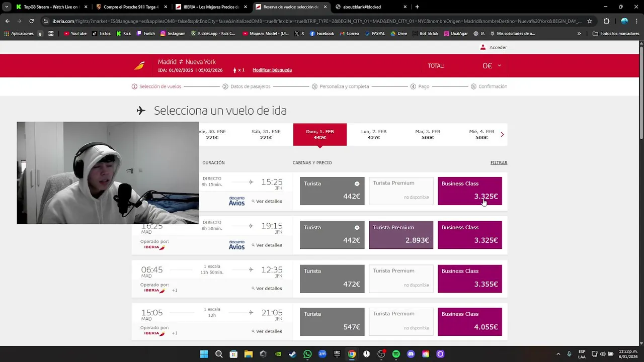Viewport: 644px width, 362px height.
Task: Open the Facebook bookmark
Action: click(321, 34)
